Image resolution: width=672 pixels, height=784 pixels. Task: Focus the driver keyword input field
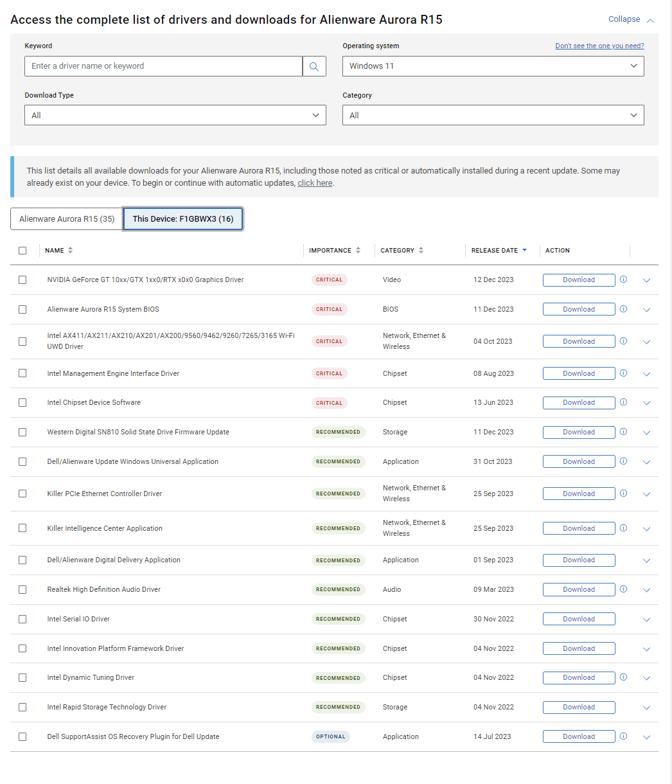click(x=163, y=66)
